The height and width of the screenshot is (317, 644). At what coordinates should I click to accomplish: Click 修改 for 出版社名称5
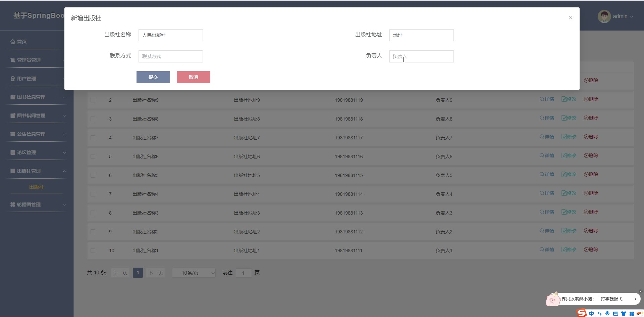click(569, 174)
